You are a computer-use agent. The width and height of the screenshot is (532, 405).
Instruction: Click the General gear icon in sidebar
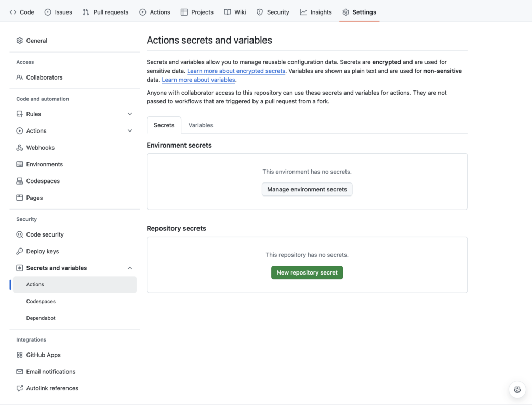pyautogui.click(x=20, y=41)
